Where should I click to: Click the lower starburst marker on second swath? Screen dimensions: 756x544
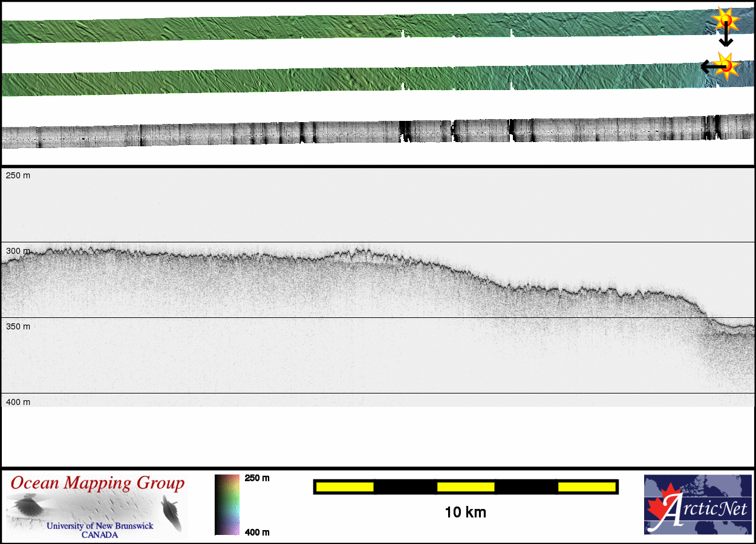coord(726,65)
